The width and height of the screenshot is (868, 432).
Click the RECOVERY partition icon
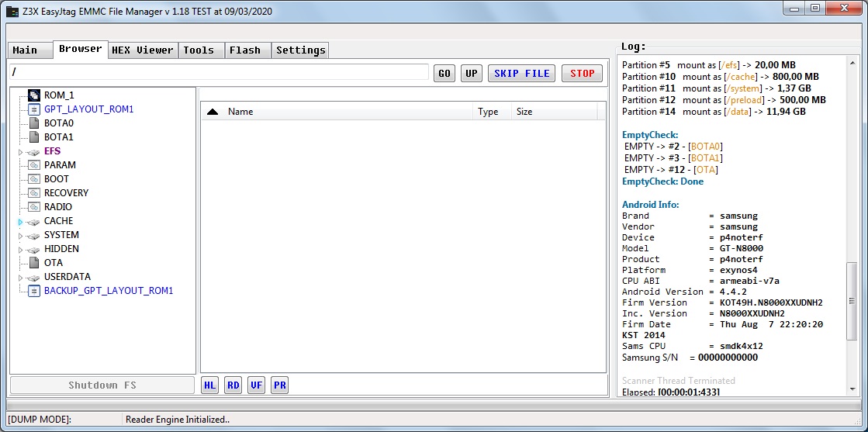tap(33, 193)
